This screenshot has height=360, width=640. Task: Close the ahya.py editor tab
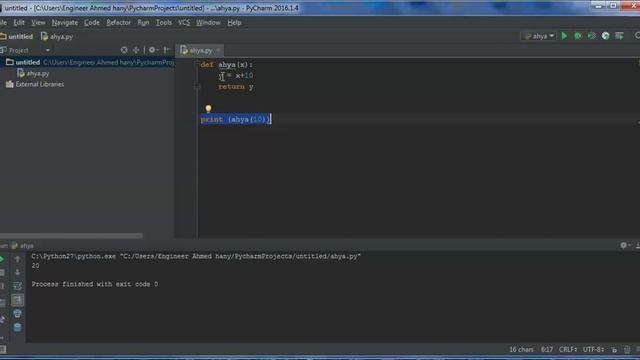tap(218, 50)
